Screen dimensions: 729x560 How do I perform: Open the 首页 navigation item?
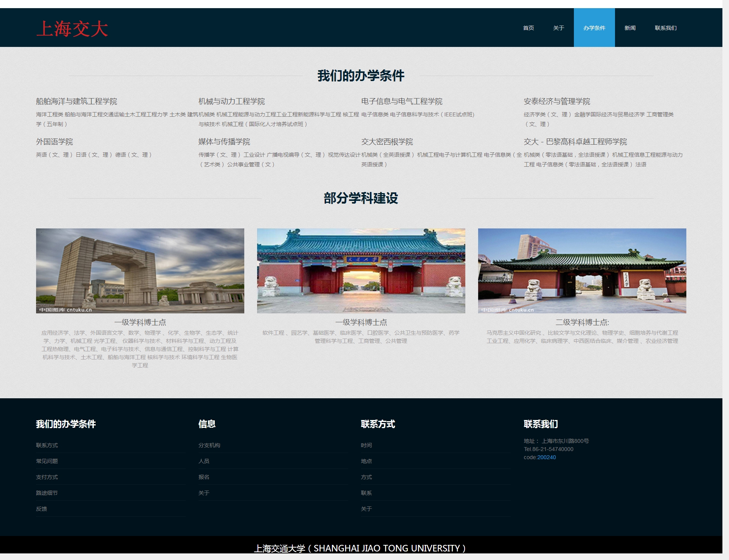click(528, 28)
